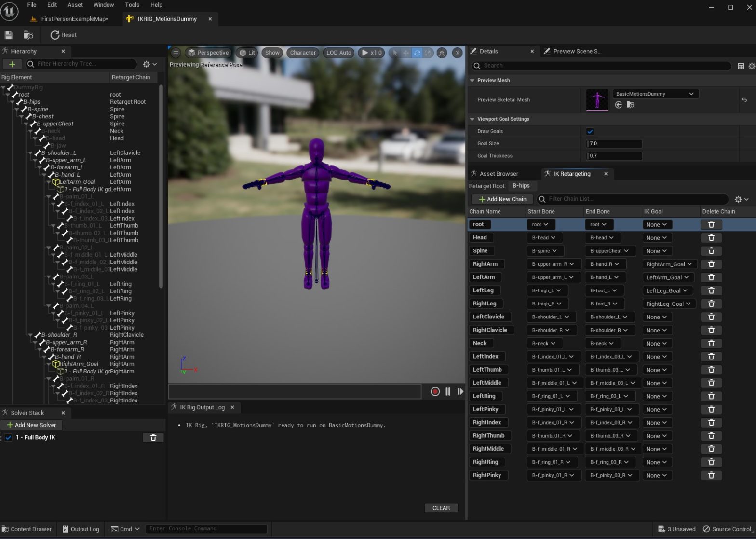Click the green add button in Hierarchy
756x539 pixels.
coord(12,64)
